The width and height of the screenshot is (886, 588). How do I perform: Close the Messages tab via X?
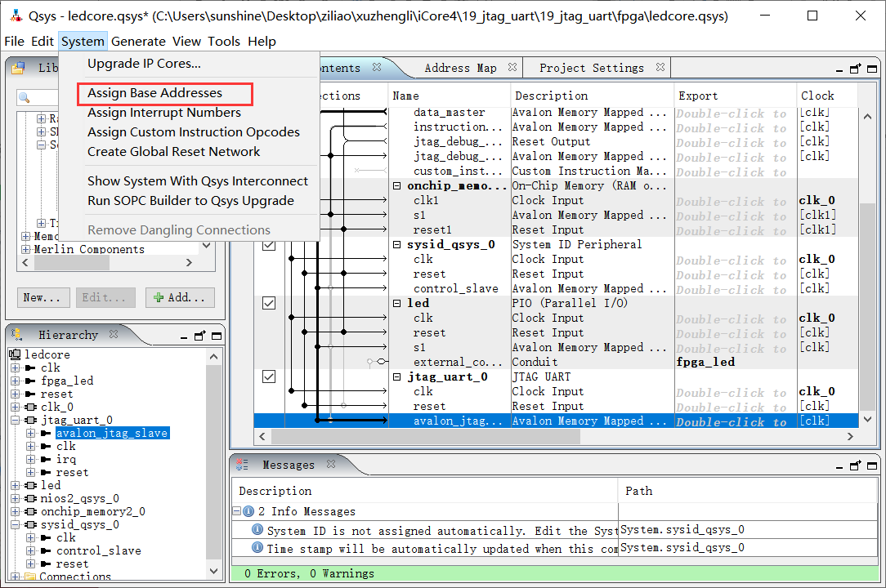(x=331, y=464)
